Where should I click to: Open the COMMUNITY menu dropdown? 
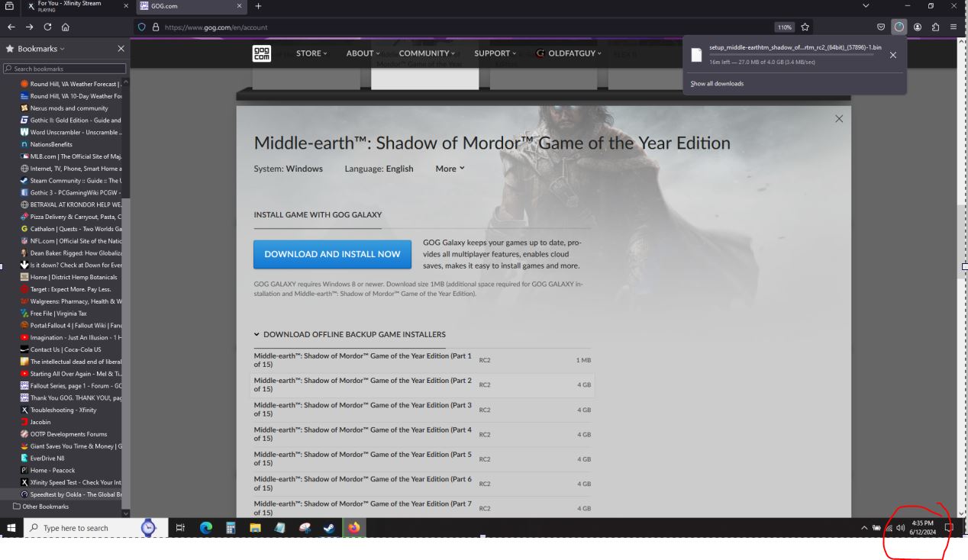428,53
